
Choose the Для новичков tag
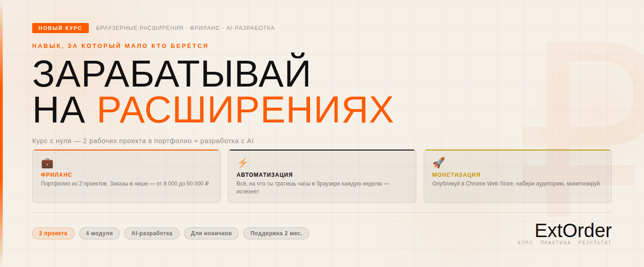point(211,233)
